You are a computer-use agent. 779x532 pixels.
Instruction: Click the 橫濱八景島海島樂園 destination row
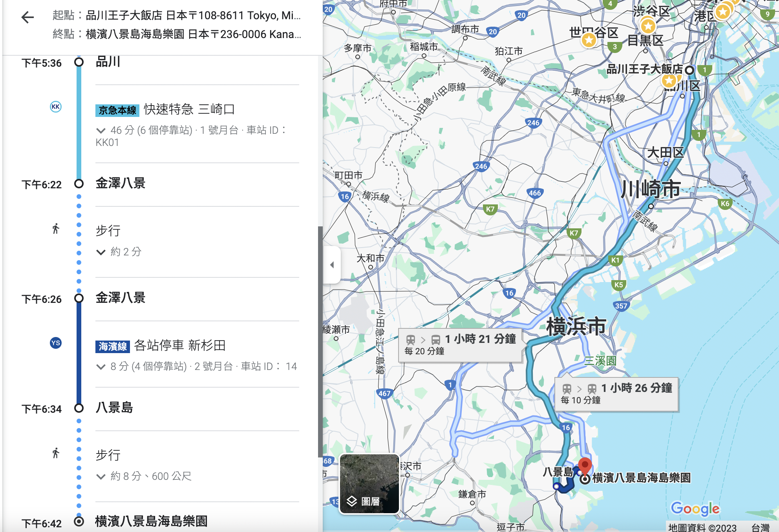point(151,521)
